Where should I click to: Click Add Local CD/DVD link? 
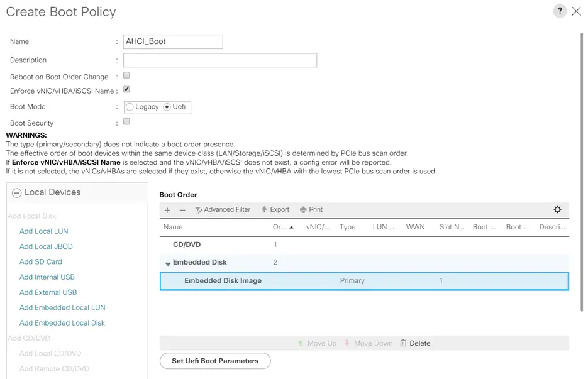(50, 353)
